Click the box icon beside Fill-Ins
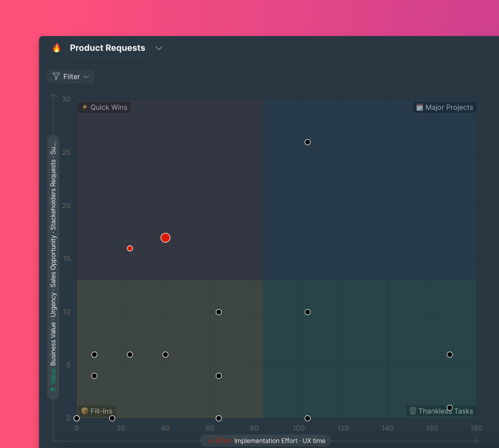 (x=85, y=411)
